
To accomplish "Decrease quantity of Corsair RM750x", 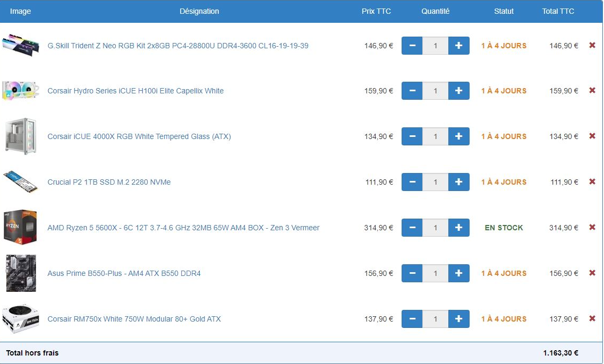I will click(412, 318).
